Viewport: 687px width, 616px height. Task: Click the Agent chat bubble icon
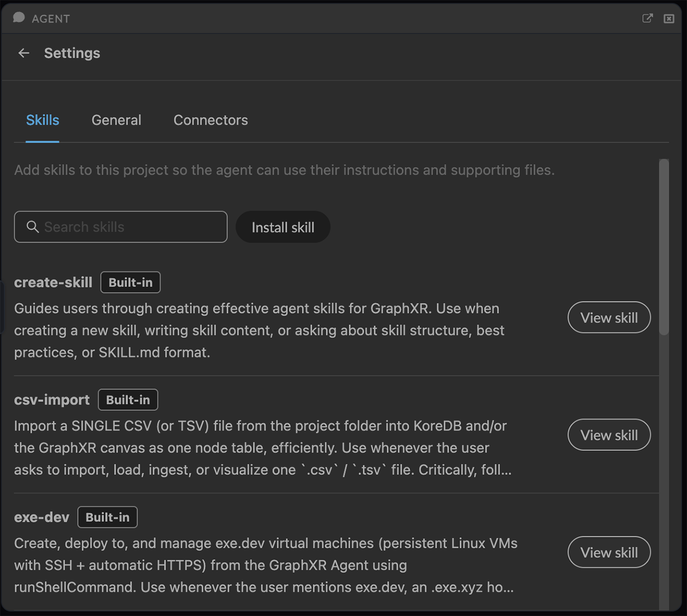[x=19, y=18]
